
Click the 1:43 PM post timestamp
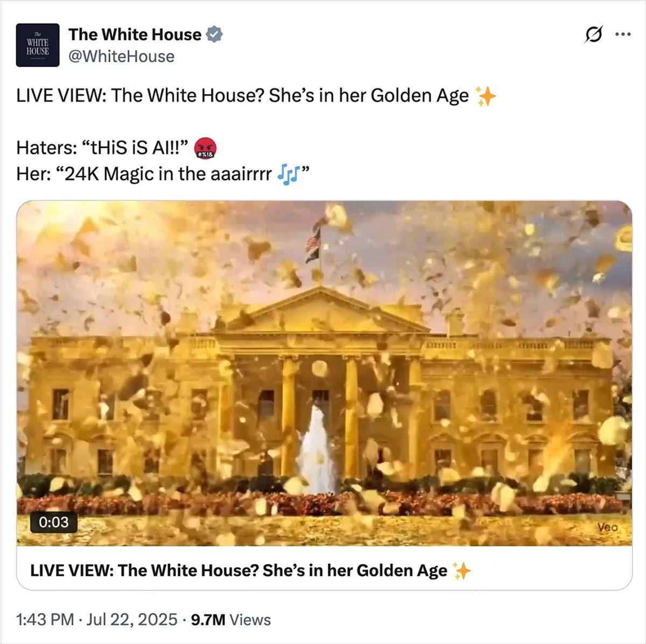pyautogui.click(x=45, y=620)
